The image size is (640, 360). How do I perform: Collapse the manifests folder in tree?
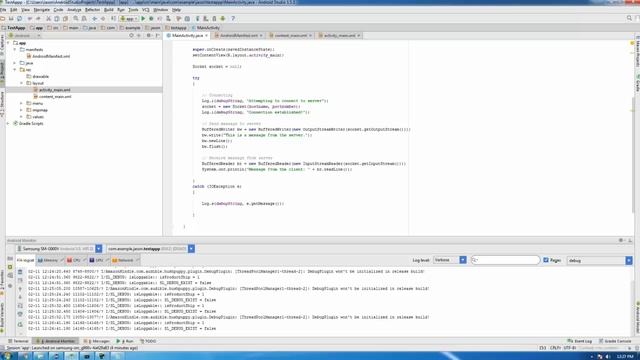coord(15,49)
